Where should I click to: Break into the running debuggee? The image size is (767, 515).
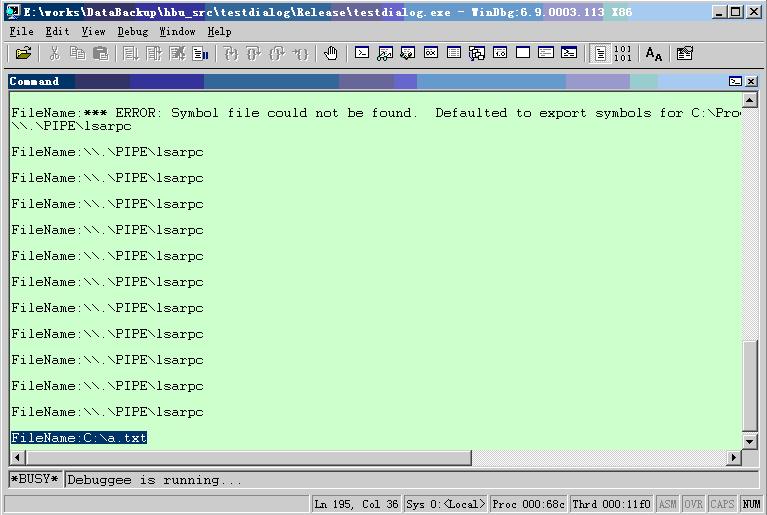[200, 53]
